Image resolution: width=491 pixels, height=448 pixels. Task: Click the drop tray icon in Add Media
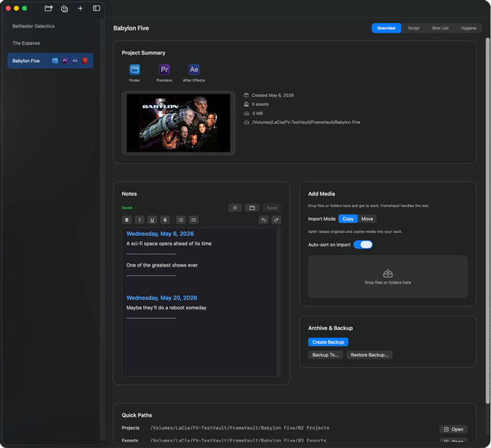click(x=388, y=273)
